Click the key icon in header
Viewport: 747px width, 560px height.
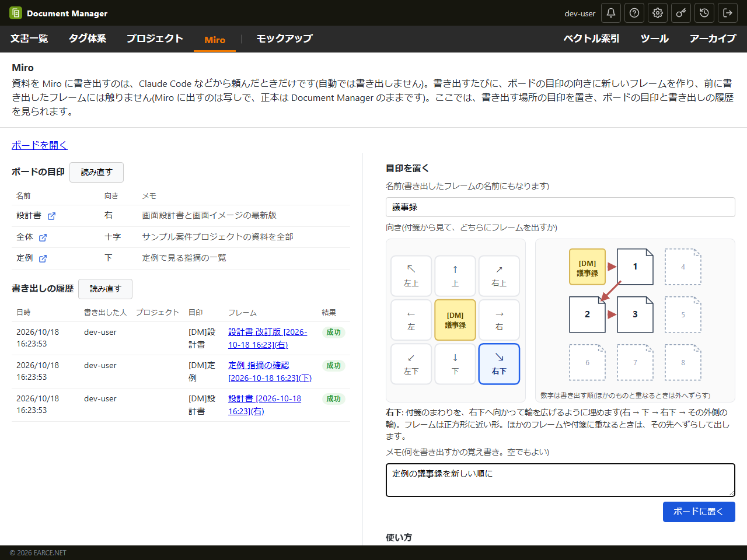coord(681,13)
